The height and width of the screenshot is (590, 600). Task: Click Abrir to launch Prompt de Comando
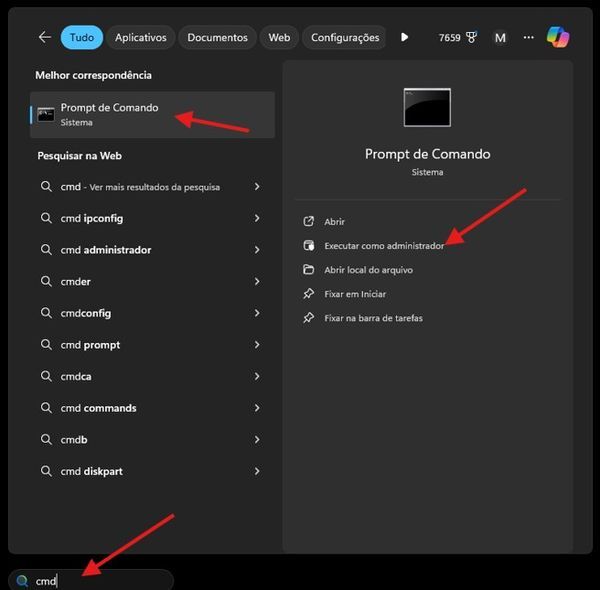click(334, 221)
